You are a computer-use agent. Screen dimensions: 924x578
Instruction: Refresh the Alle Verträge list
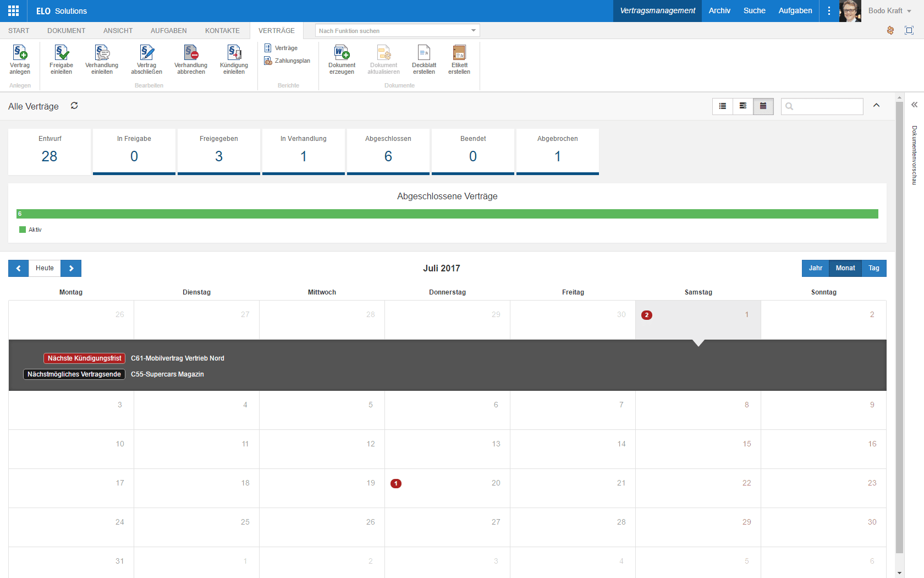coord(74,106)
